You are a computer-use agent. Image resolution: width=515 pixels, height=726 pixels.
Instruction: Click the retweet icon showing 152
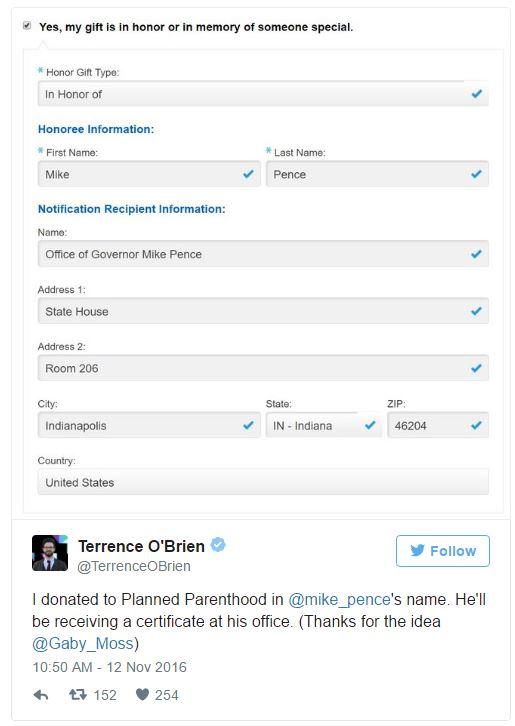coord(78,695)
